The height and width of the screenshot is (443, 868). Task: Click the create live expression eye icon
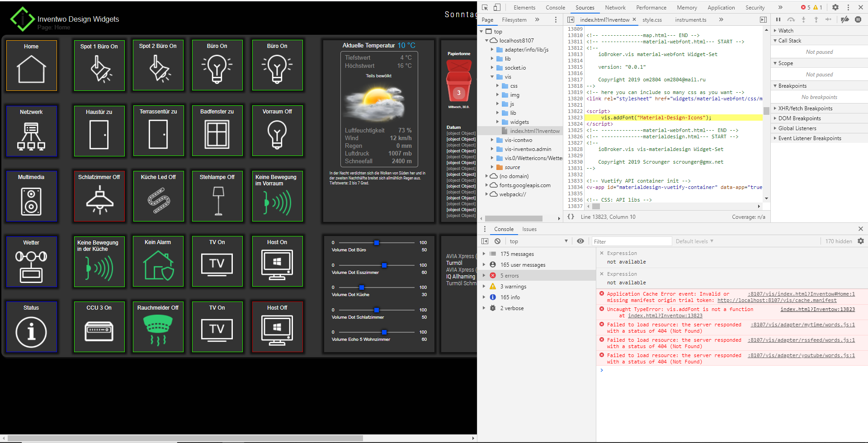[580, 241]
